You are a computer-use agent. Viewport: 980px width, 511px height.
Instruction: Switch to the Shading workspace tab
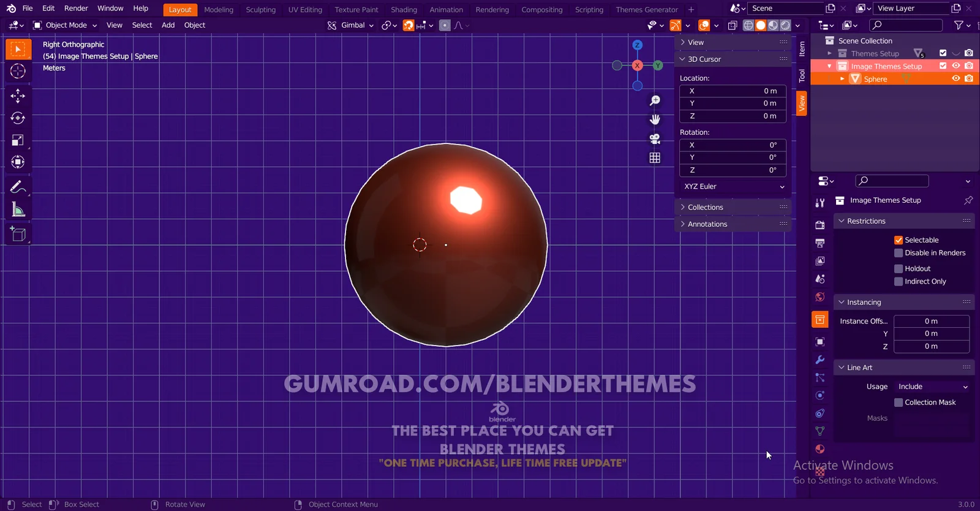pyautogui.click(x=404, y=10)
